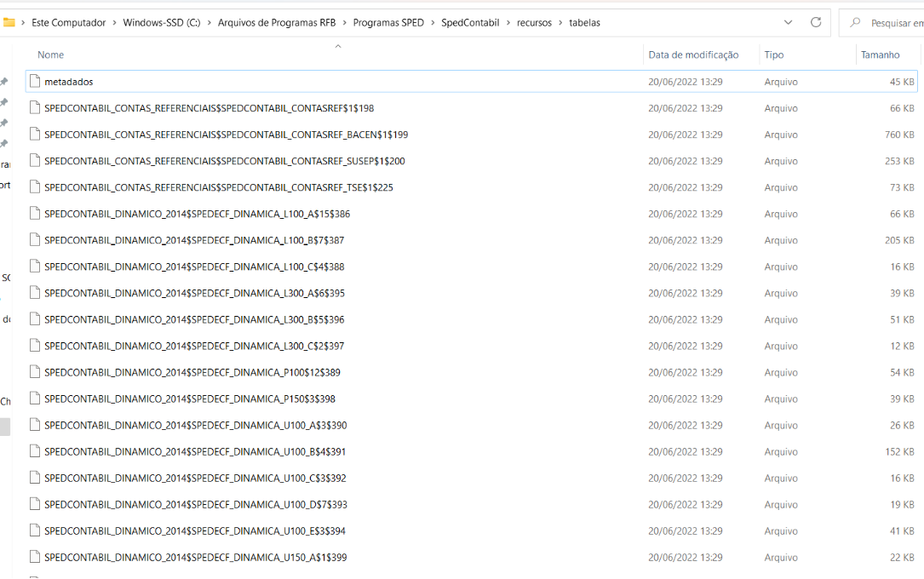
Task: Sort by Data de modificação column header
Action: (693, 54)
